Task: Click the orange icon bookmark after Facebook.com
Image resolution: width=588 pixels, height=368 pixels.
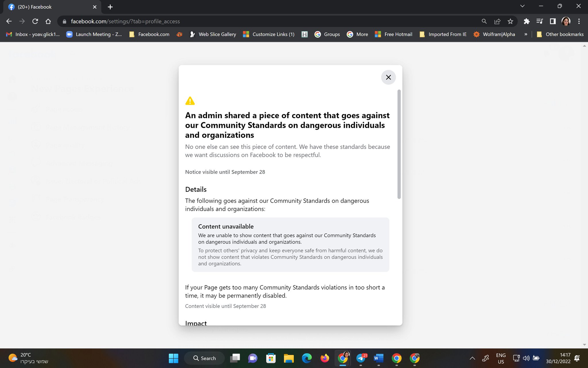Action: (x=179, y=34)
